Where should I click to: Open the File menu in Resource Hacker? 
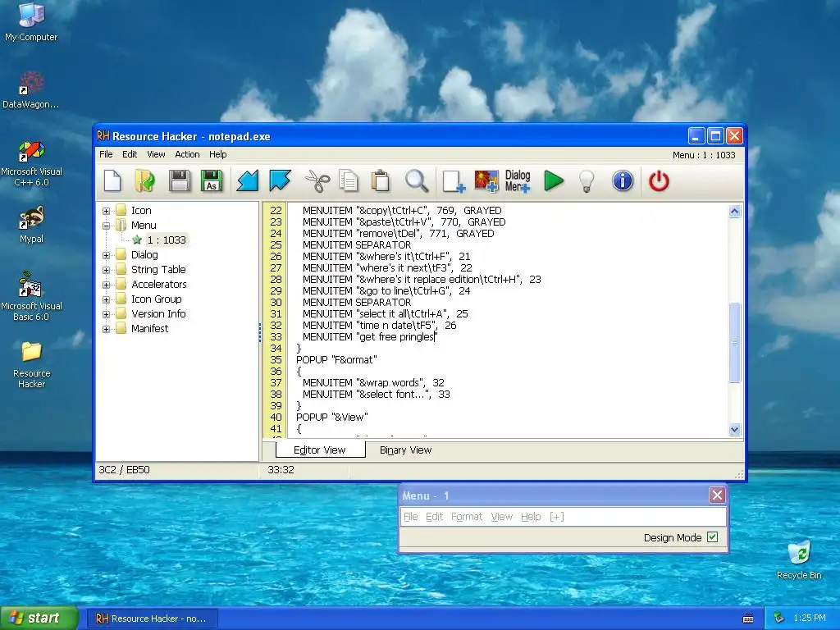[x=106, y=154]
